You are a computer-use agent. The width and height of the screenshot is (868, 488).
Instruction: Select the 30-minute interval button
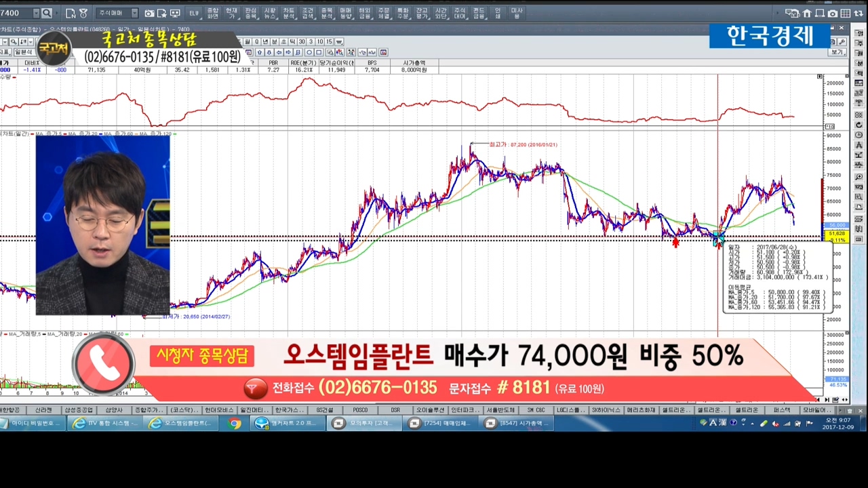pos(302,41)
